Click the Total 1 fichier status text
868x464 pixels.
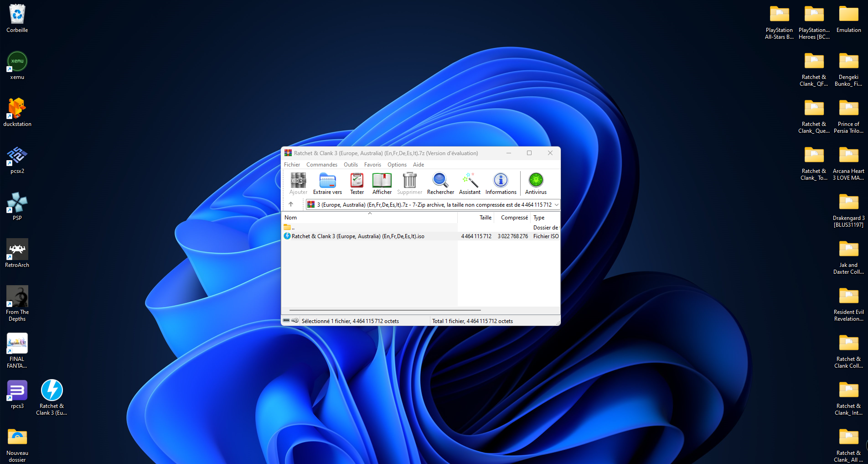(x=472, y=321)
